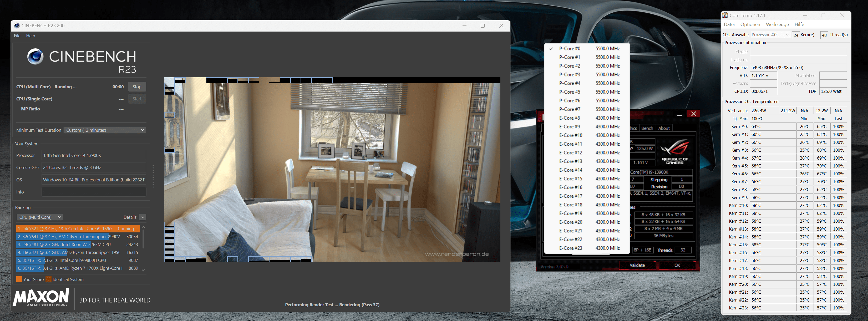868x321 pixels.
Task: Select E-Core #16 menu entry
Action: [587, 187]
